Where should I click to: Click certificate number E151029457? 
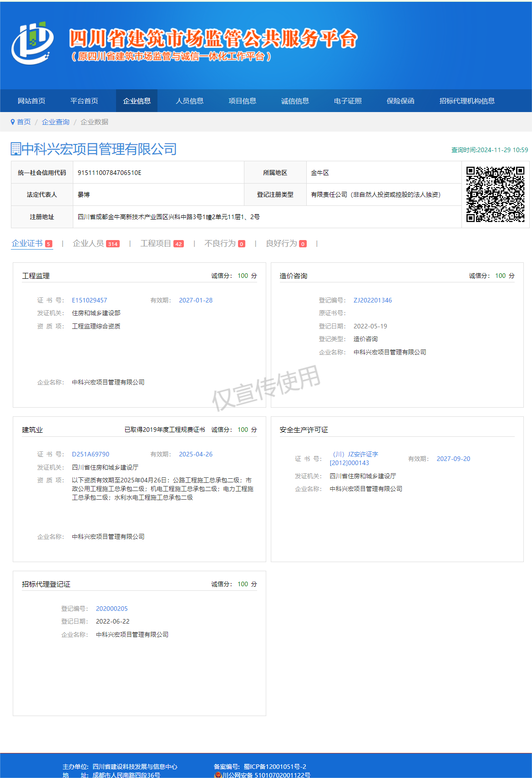pyautogui.click(x=90, y=300)
